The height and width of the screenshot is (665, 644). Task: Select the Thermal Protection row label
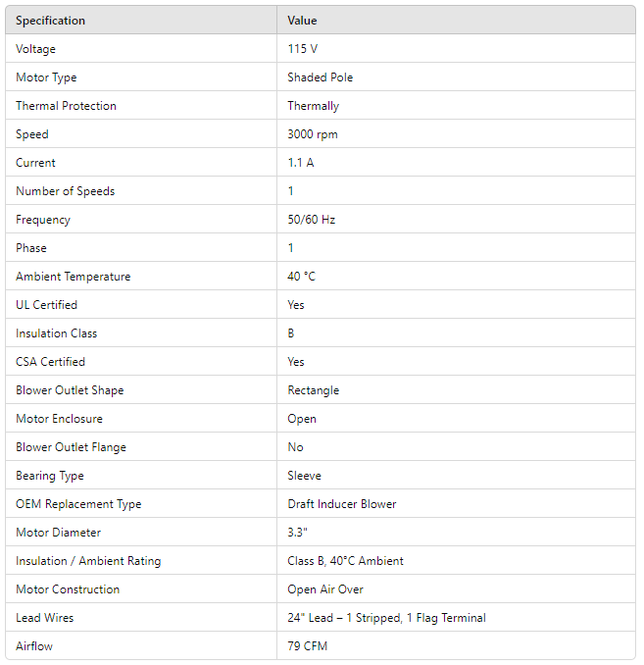(x=66, y=106)
